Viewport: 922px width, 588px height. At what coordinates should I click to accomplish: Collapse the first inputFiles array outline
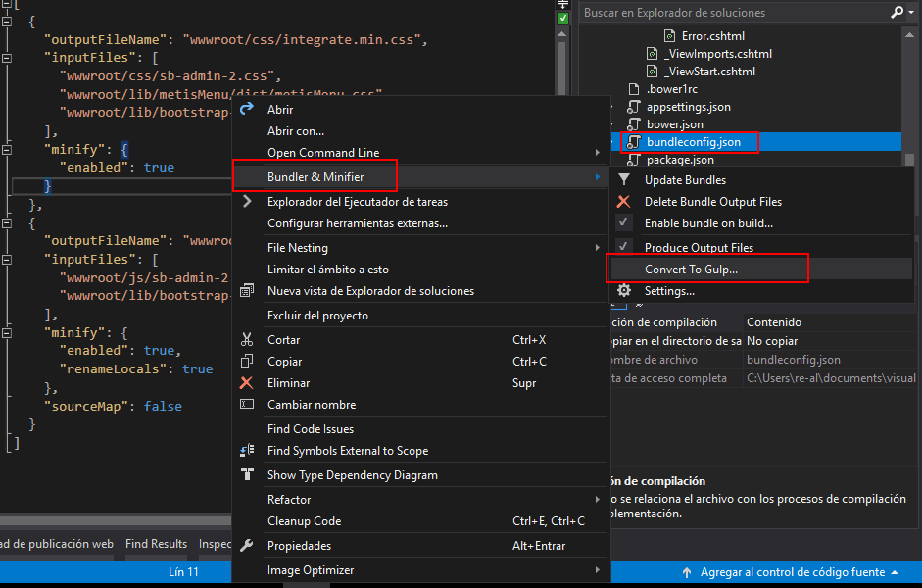(7, 58)
